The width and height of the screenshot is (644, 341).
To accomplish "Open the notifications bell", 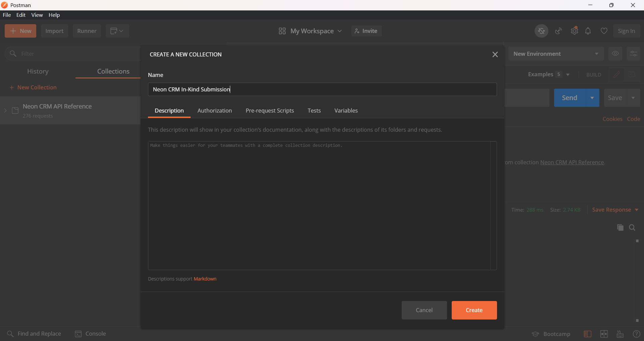I will [x=588, y=31].
